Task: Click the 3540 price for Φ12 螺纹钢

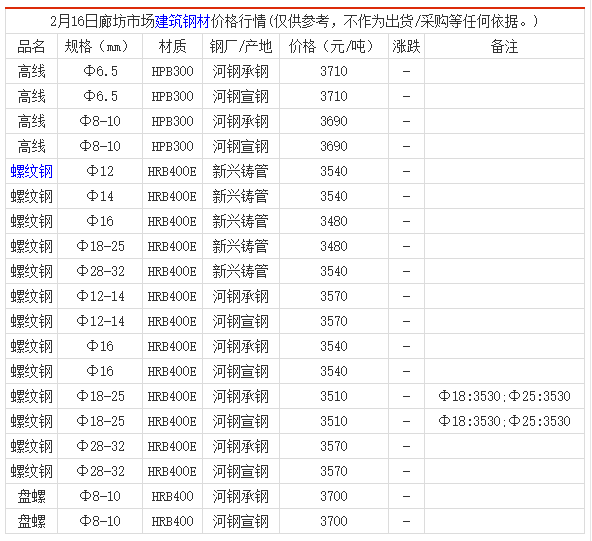Action: (x=334, y=171)
